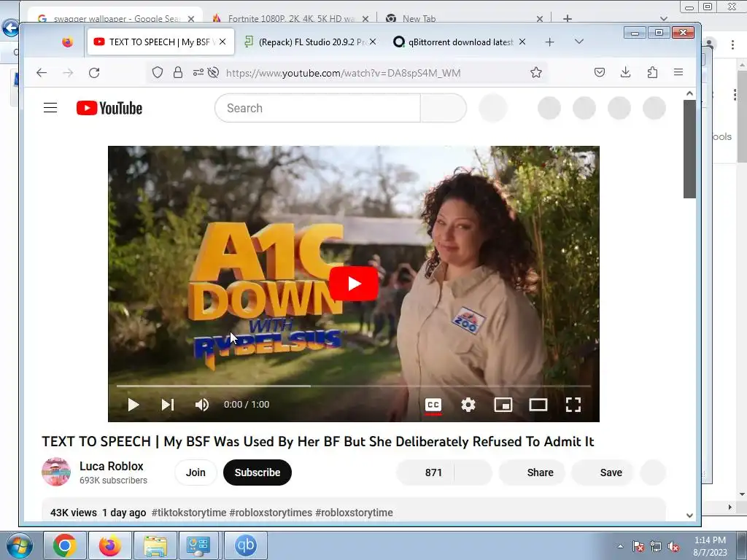
Task: Open a new Firefox tab
Action: [x=550, y=42]
